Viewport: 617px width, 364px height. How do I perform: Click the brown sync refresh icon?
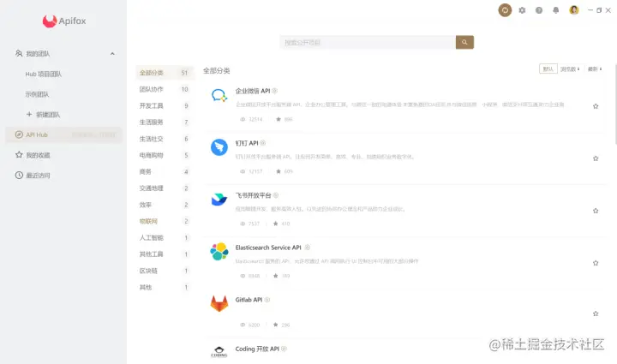(505, 10)
